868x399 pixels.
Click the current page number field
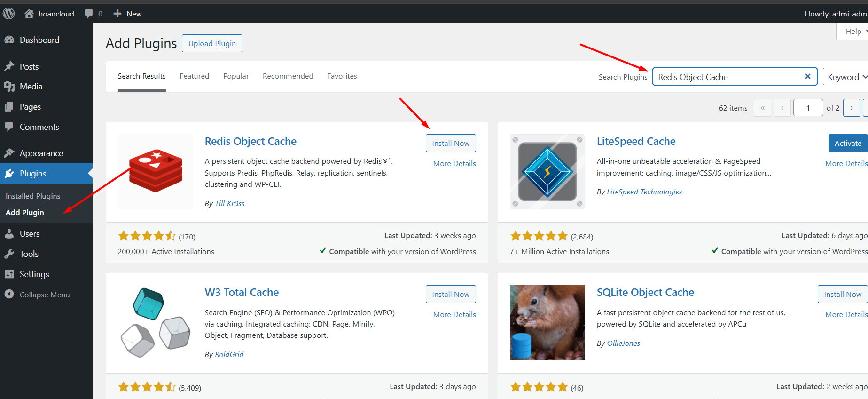pyautogui.click(x=807, y=108)
